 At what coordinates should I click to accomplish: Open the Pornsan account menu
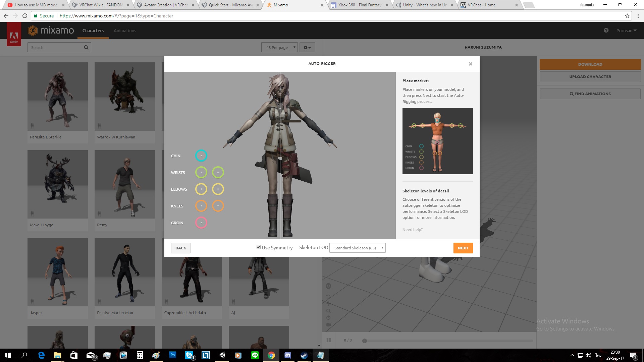click(626, 31)
